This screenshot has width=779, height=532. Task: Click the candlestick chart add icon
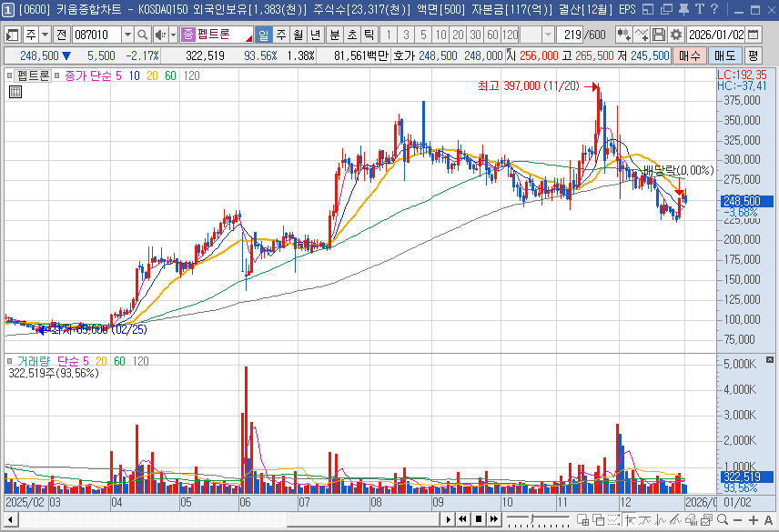tap(623, 35)
